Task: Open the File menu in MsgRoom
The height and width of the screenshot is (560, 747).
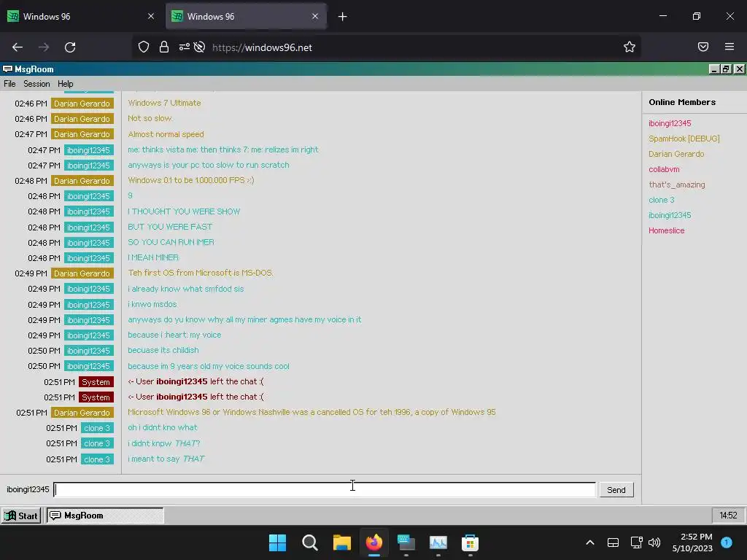Action: (9, 84)
